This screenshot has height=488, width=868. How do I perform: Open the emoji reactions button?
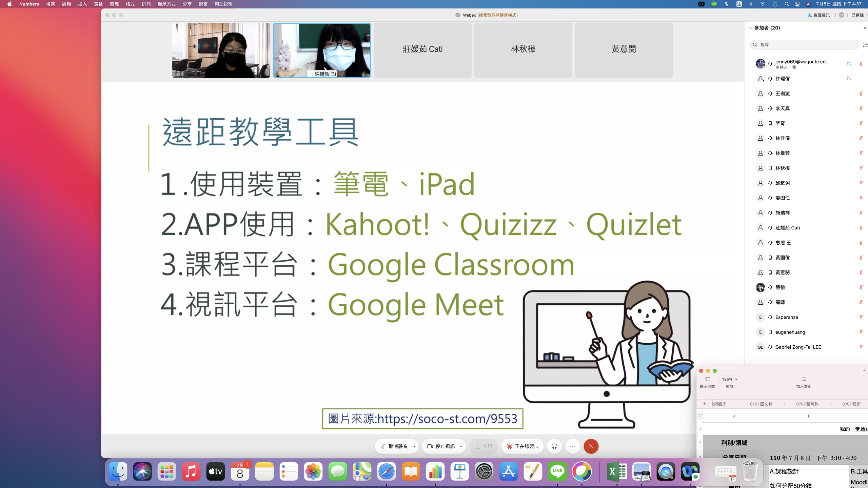click(x=554, y=446)
